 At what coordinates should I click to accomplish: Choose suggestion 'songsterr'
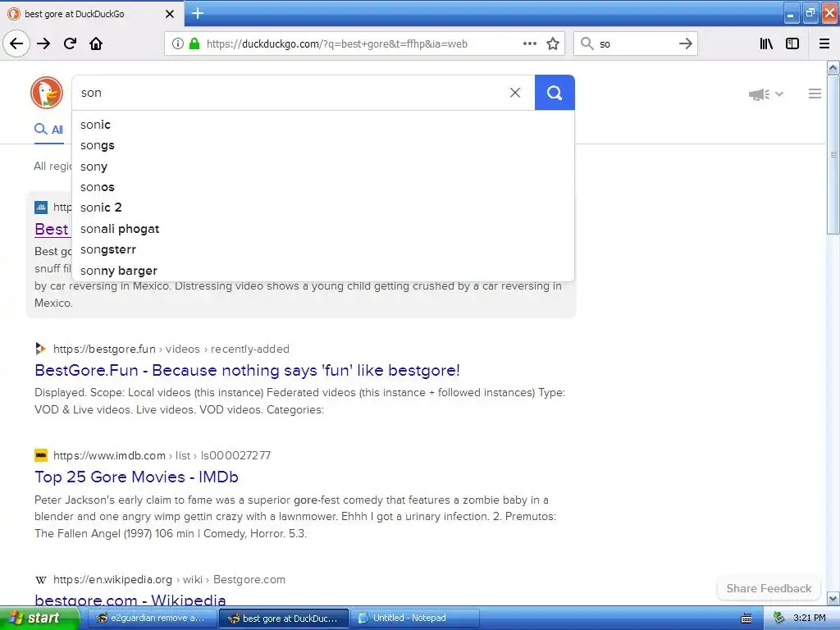click(x=323, y=249)
